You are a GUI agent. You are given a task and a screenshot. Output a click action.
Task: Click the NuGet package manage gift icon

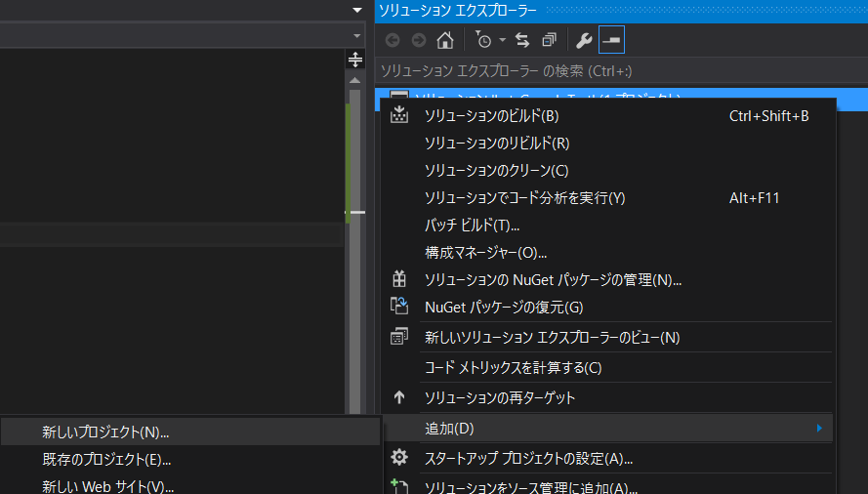pos(399,278)
